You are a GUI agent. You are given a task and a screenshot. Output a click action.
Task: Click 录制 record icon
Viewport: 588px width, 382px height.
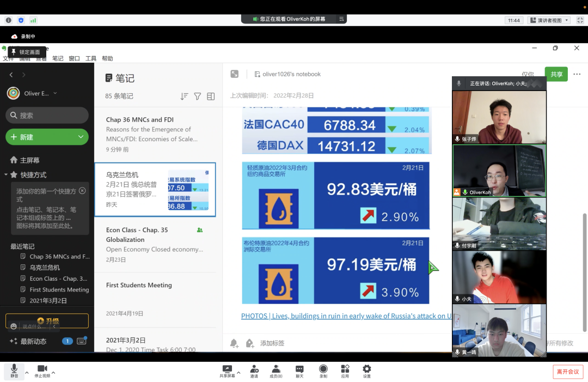323,371
